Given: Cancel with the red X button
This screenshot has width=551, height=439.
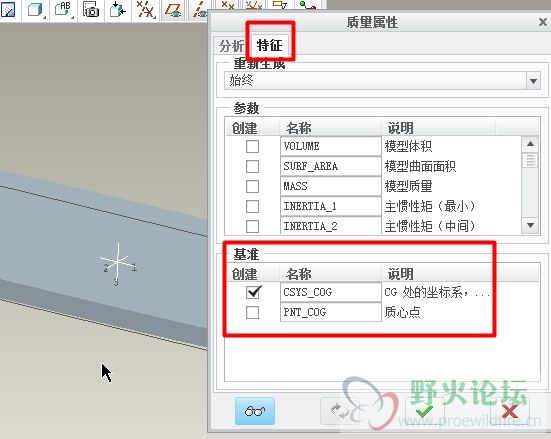Looking at the screenshot, I should (x=510, y=411).
